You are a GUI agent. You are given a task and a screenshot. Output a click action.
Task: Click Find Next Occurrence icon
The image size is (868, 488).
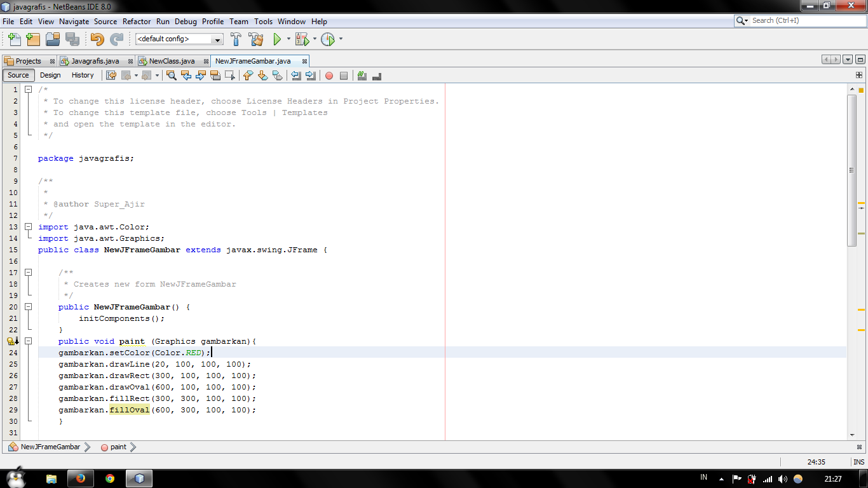click(201, 76)
